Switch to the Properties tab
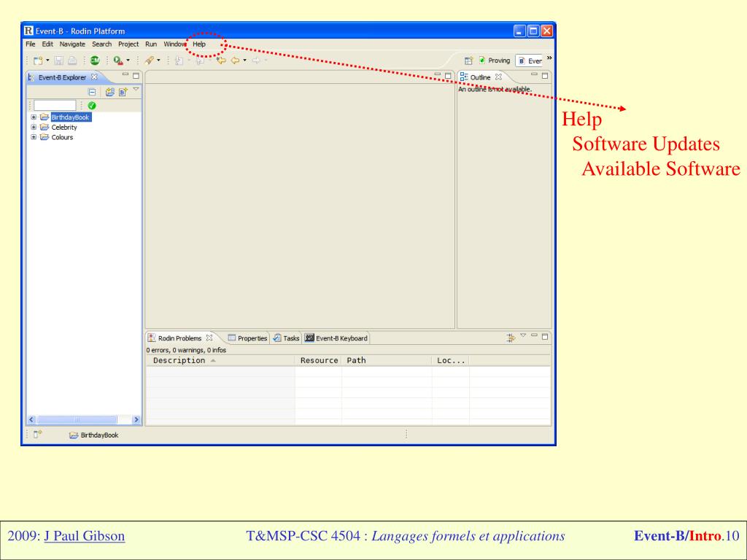This screenshot has width=747, height=560. (x=247, y=338)
